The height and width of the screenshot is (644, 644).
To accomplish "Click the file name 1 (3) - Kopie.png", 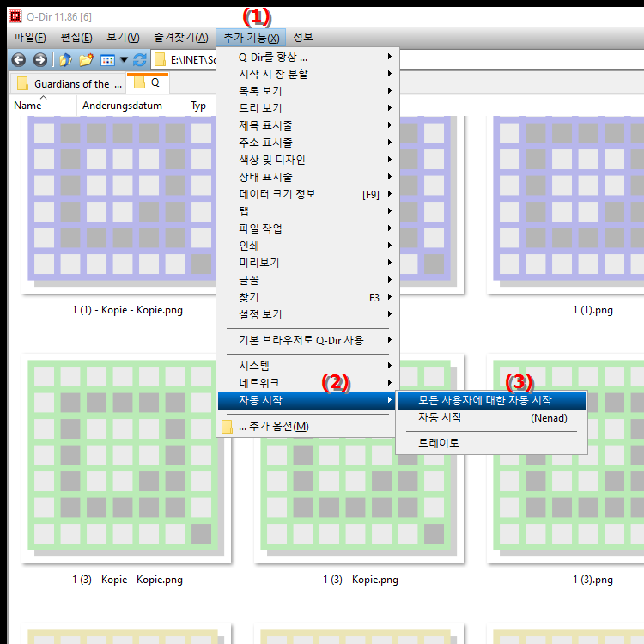I will (360, 580).
